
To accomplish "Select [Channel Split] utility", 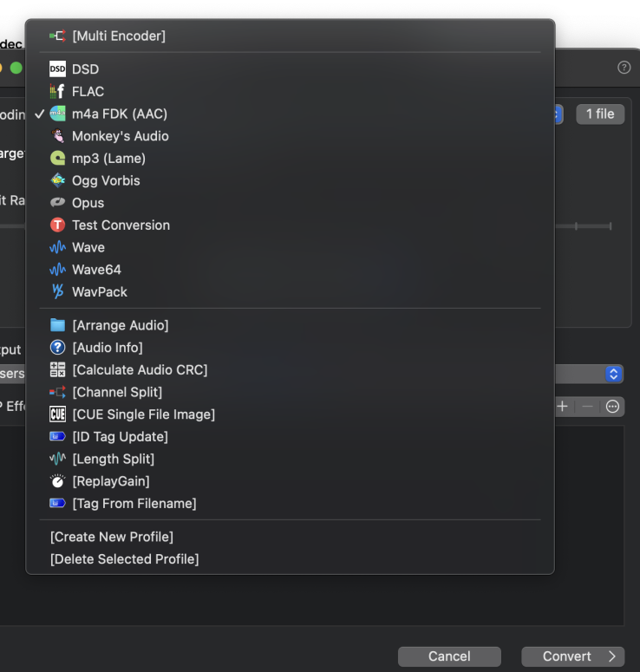I will tap(290, 392).
